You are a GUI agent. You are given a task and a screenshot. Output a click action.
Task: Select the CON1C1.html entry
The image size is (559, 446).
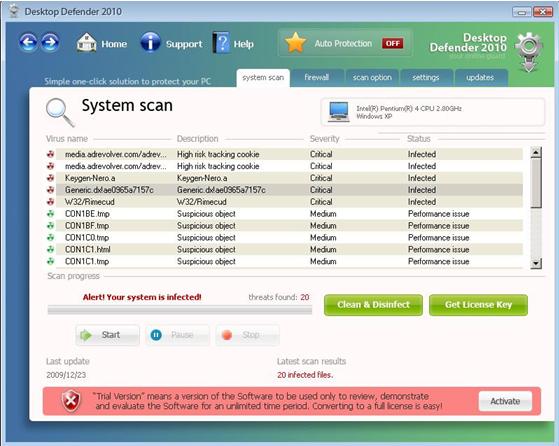coord(88,250)
